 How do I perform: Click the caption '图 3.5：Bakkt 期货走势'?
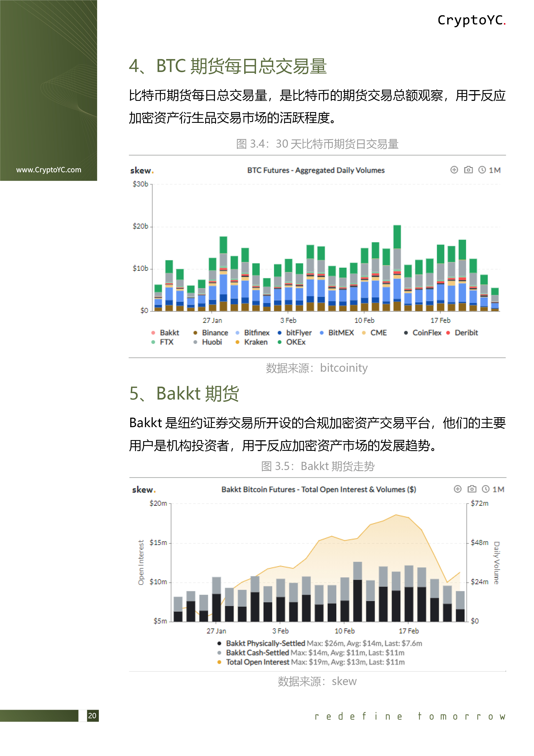pyautogui.click(x=318, y=466)
